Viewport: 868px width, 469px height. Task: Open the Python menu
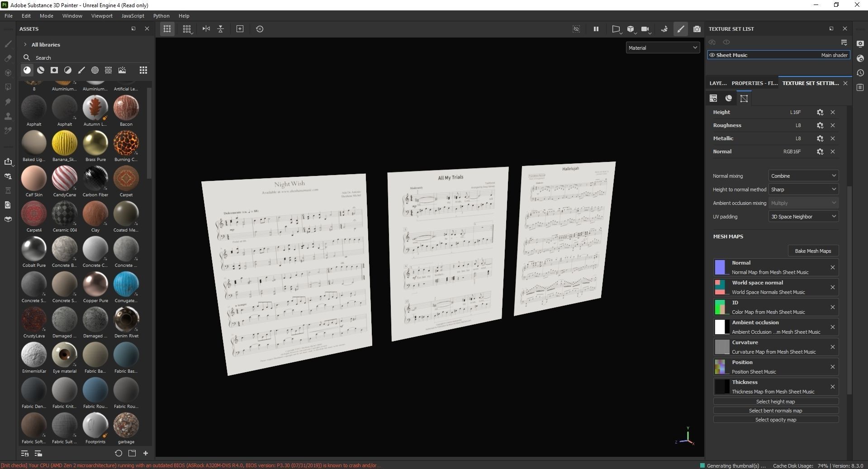pos(161,16)
